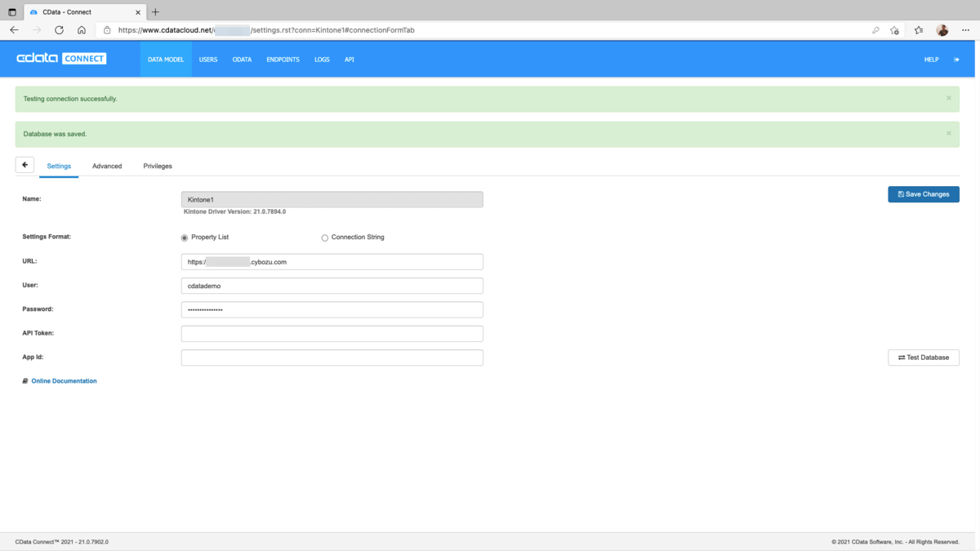Open the ODATA menu item
Screen dimensions: 980x551
pyautogui.click(x=242, y=60)
